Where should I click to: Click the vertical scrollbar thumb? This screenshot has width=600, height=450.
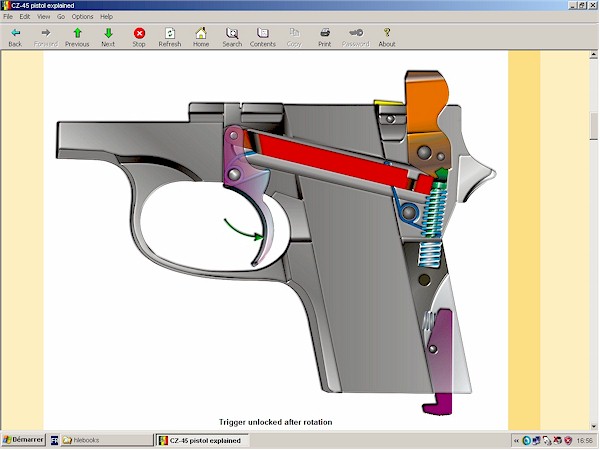tap(593, 127)
